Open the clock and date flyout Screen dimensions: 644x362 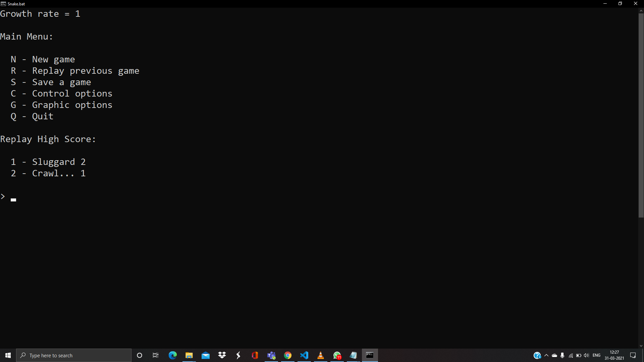tap(614, 355)
